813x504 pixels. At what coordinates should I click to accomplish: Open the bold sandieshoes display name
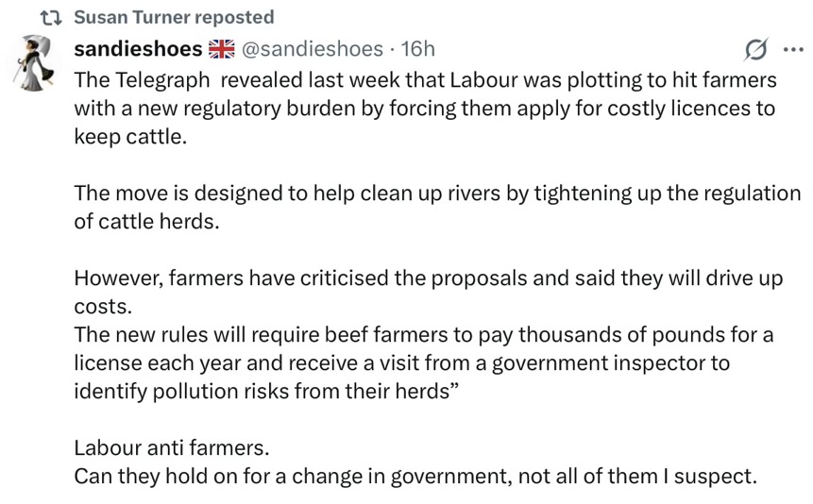pyautogui.click(x=138, y=48)
